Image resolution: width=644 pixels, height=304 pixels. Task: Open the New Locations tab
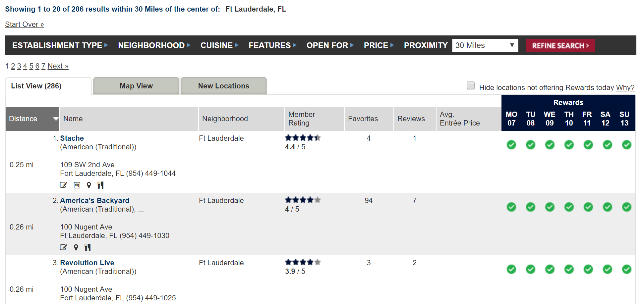(x=224, y=86)
